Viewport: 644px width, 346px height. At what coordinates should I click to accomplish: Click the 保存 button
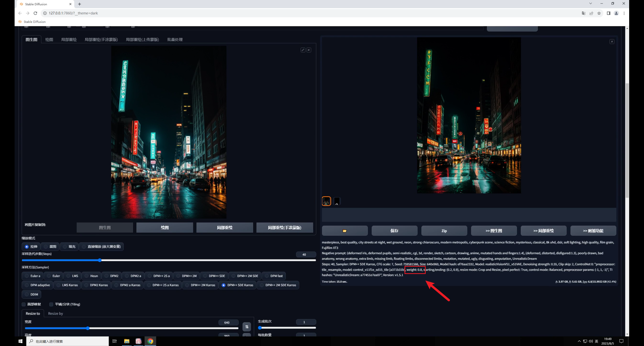click(394, 231)
